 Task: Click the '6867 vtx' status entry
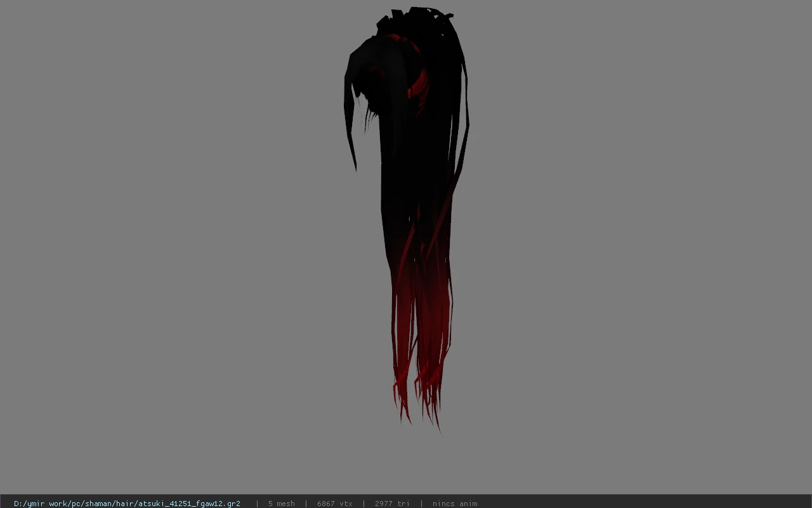click(x=334, y=504)
